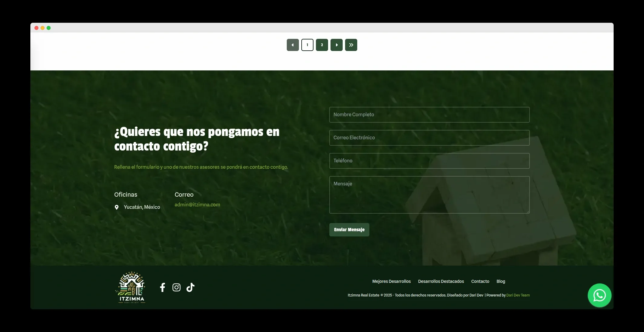
Task: Open the TikTok icon in the footer
Action: point(190,287)
